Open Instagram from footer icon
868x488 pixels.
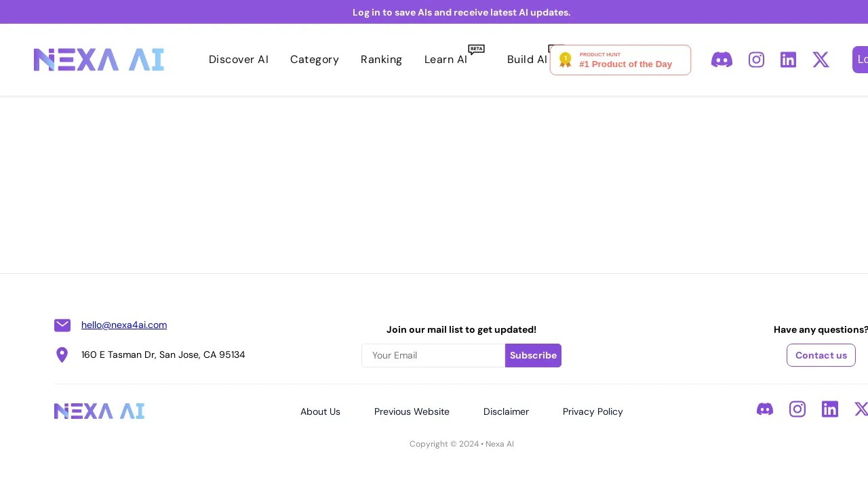[797, 409]
